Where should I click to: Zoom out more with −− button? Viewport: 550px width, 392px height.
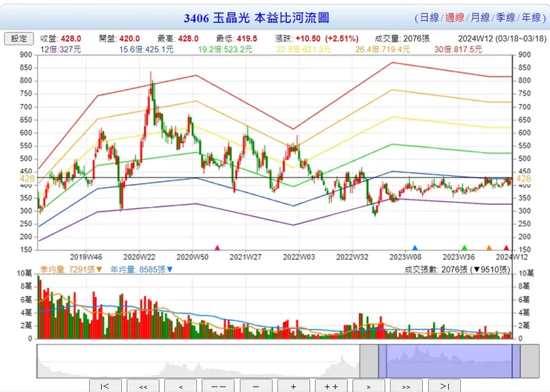pyautogui.click(x=218, y=386)
